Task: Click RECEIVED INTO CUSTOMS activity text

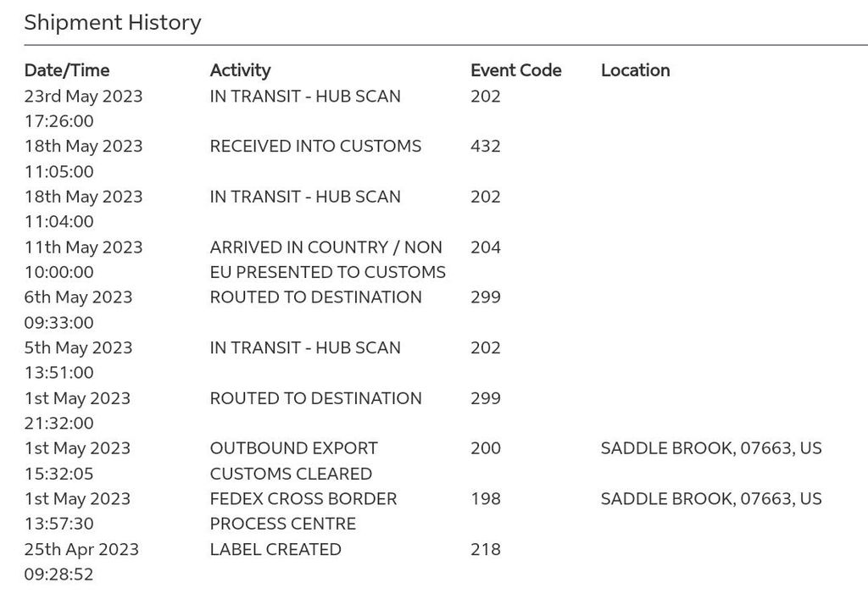Action: (315, 146)
